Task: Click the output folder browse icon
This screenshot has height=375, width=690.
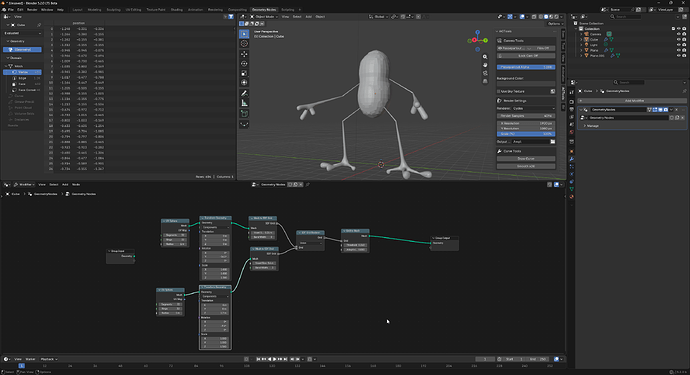Action: pyautogui.click(x=552, y=142)
